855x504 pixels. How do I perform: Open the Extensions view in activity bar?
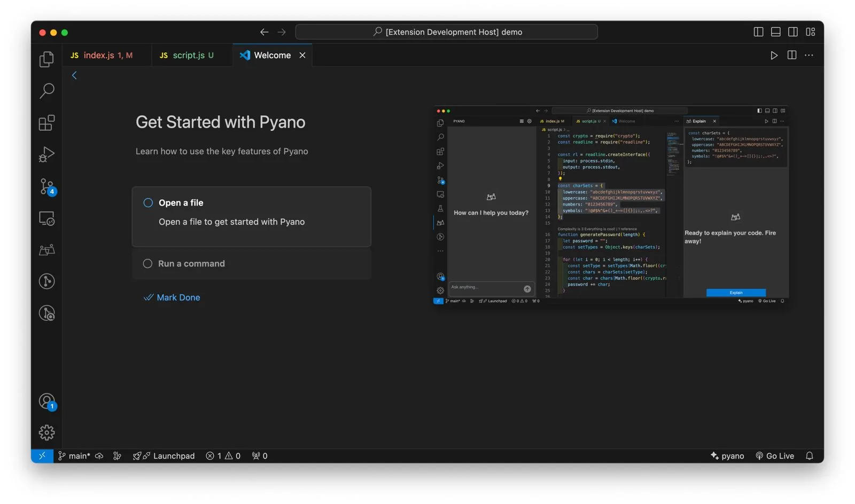point(46,123)
